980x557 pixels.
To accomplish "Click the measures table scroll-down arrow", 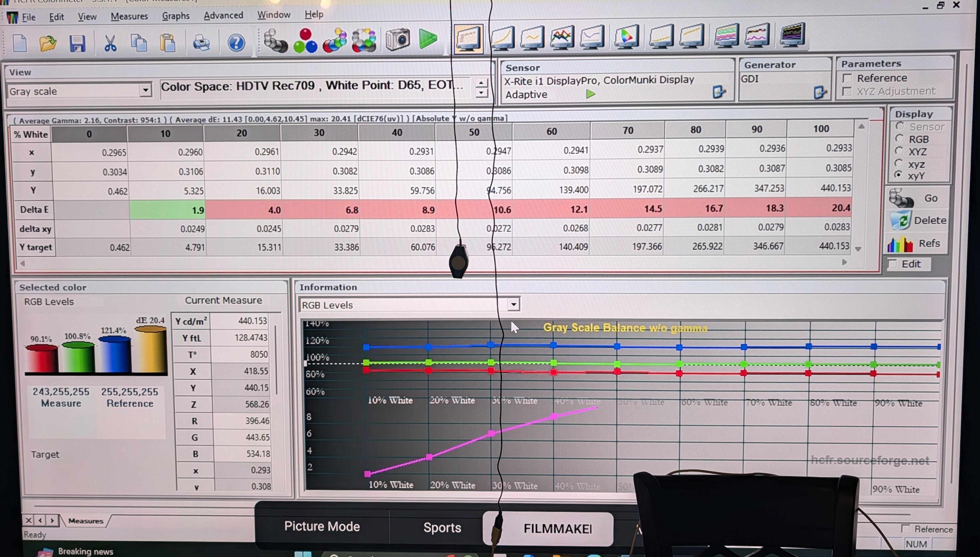I will [x=858, y=249].
